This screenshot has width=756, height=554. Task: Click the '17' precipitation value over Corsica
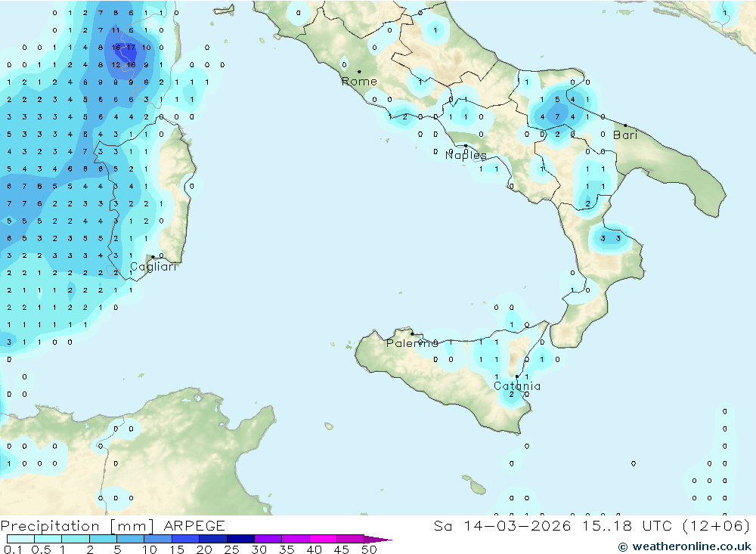tap(131, 48)
